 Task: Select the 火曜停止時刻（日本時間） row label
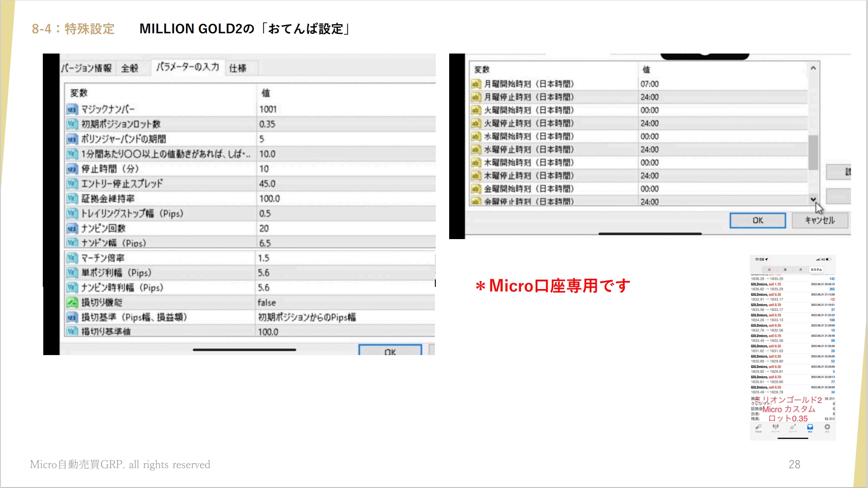[x=529, y=124]
